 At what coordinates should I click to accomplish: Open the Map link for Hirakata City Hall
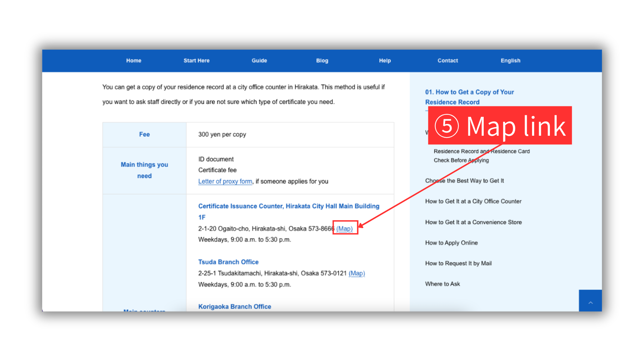click(x=345, y=228)
